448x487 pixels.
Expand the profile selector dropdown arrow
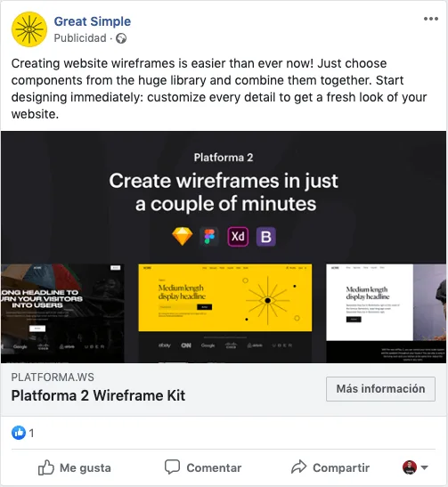[x=424, y=467]
